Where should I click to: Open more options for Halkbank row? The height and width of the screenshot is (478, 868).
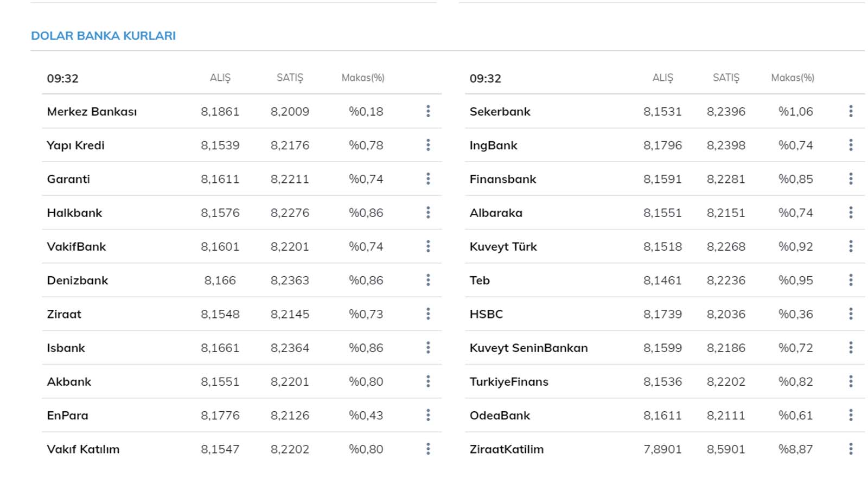point(428,213)
